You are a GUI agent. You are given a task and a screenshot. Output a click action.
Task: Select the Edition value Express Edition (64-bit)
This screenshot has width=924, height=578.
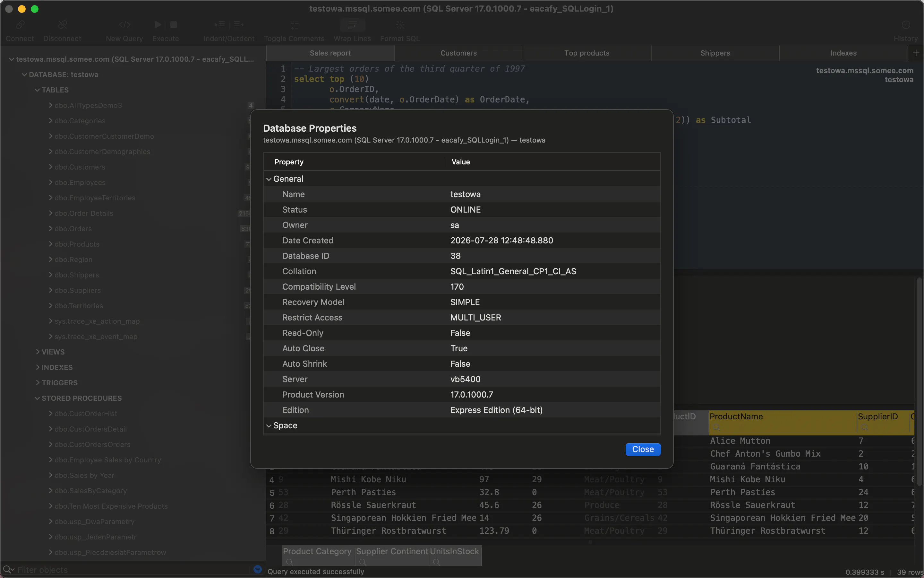pyautogui.click(x=496, y=410)
